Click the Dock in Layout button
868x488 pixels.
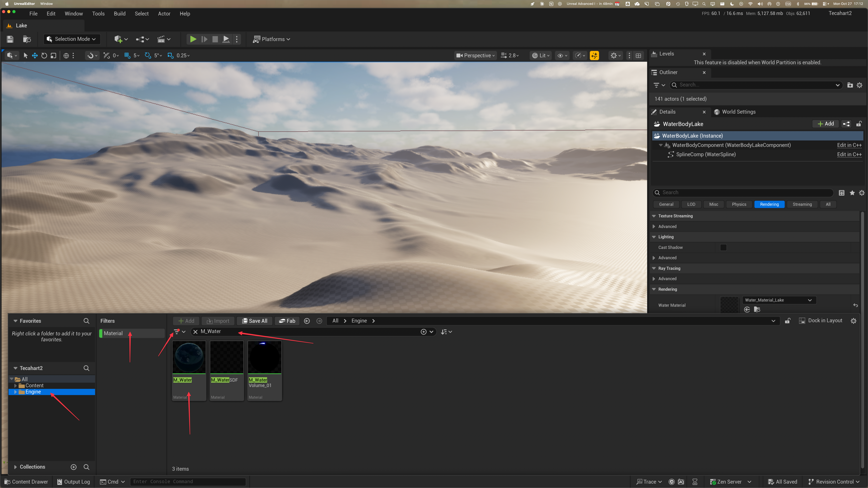pos(821,321)
